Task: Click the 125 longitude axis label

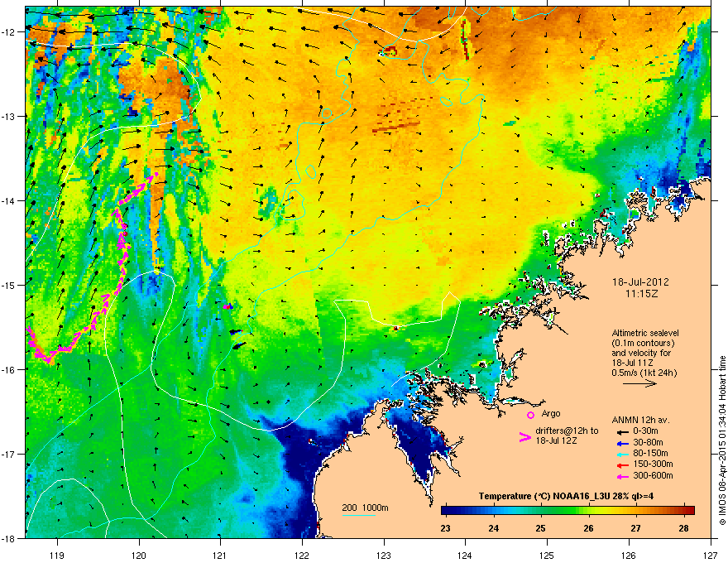Action: click(547, 555)
